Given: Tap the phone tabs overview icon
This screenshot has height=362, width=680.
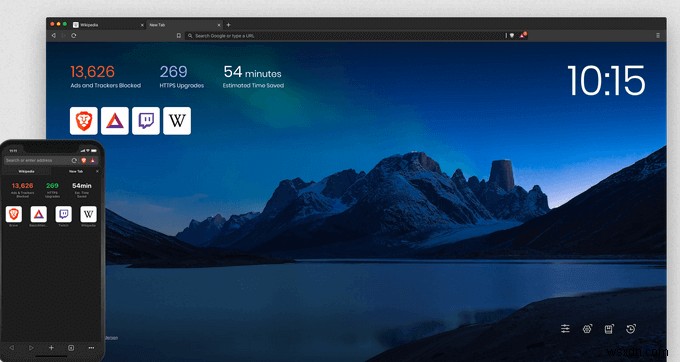Looking at the screenshot, I should [71, 348].
